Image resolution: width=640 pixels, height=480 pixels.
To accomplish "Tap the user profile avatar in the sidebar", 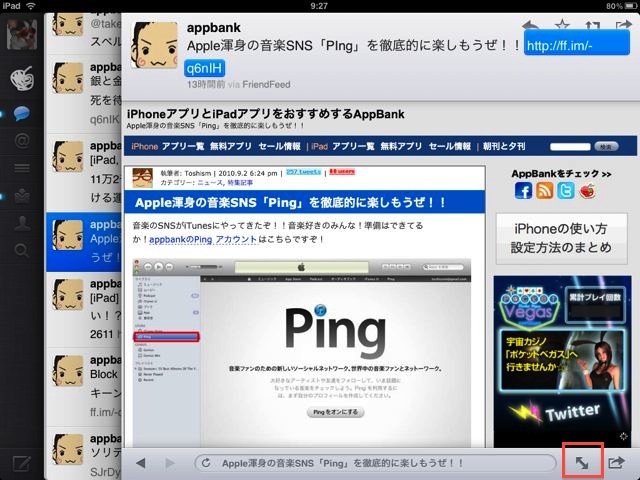I will [x=22, y=34].
